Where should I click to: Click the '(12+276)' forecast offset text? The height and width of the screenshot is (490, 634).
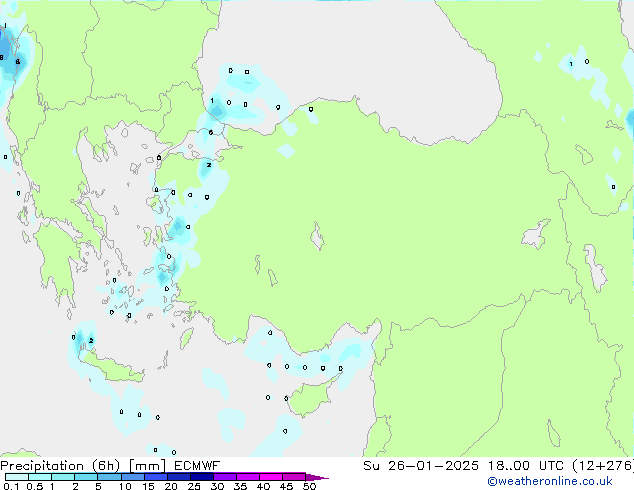(603, 466)
